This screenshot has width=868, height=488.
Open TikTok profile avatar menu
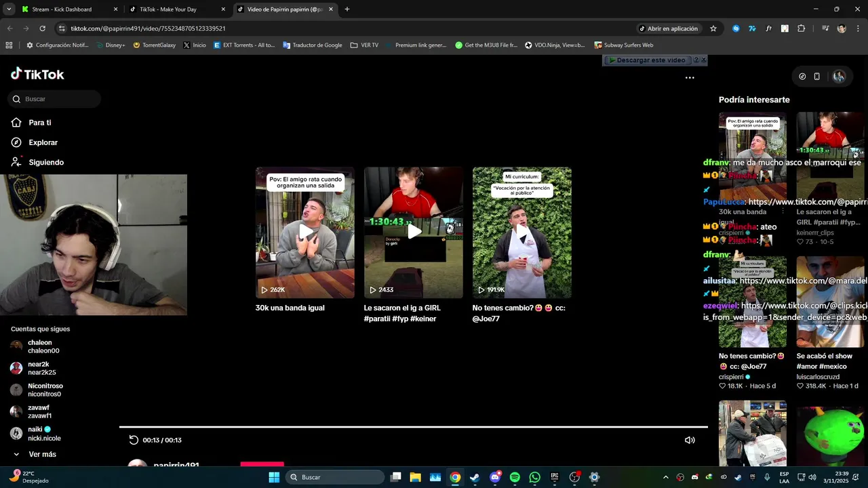click(839, 77)
